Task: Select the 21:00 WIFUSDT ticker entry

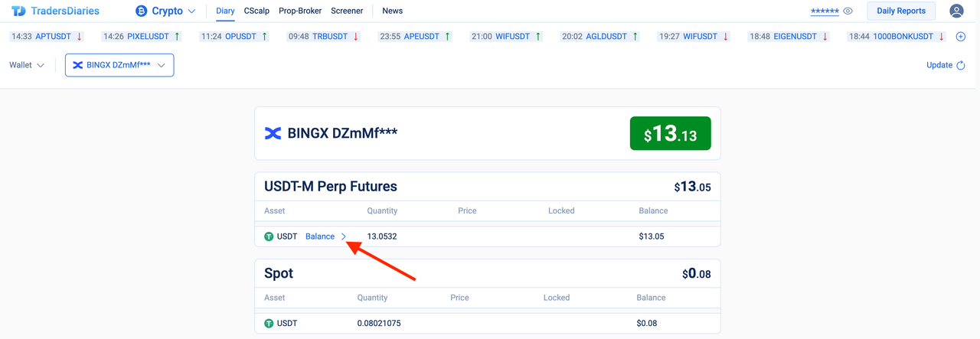Action: [x=506, y=36]
